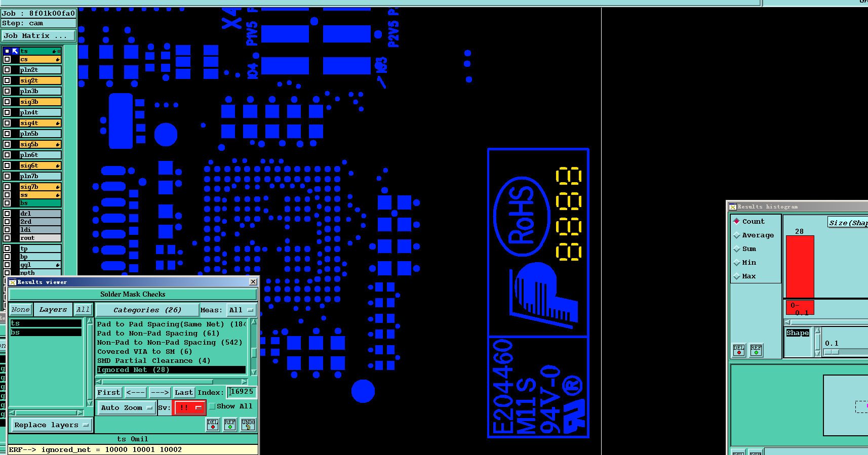Viewport: 868px width, 455px height.
Task: Toggle display box for drl layer
Action: point(7,214)
